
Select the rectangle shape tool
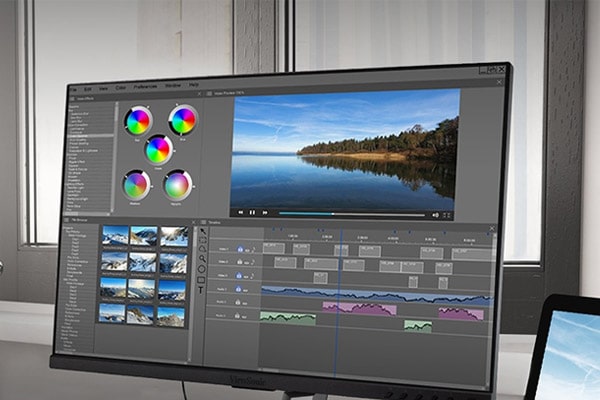(203, 278)
